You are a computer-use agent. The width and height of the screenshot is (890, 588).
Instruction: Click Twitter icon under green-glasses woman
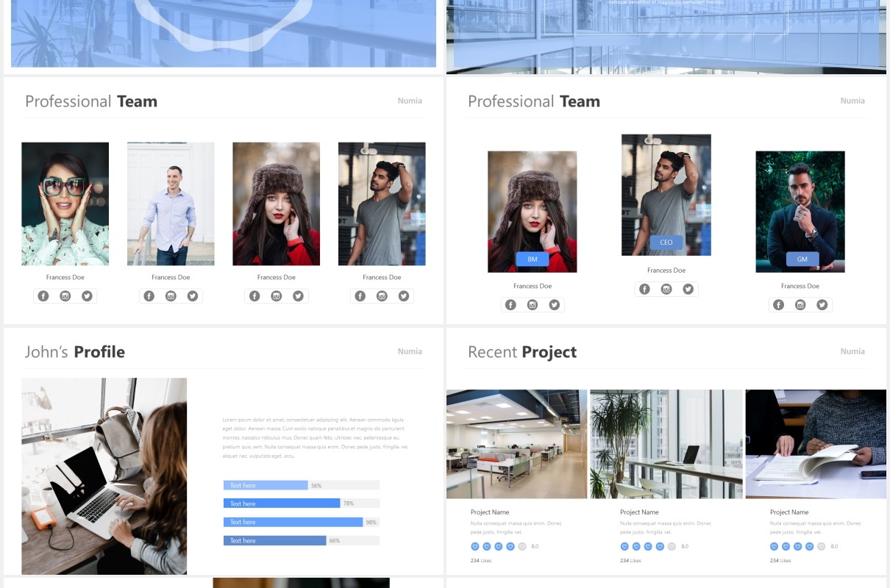click(x=87, y=296)
